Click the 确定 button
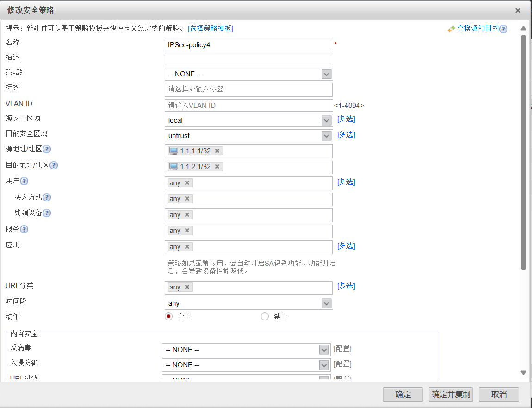532x408 pixels. click(x=403, y=395)
